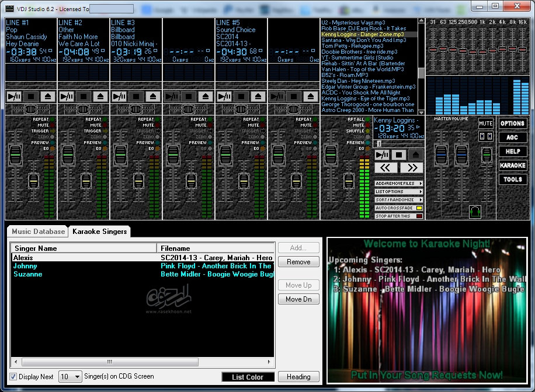
Task: Eject track from Line #2 deck
Action: click(x=100, y=96)
